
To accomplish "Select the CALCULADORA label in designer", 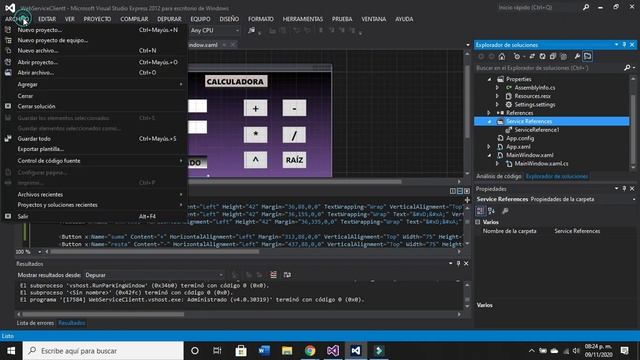I will click(236, 82).
